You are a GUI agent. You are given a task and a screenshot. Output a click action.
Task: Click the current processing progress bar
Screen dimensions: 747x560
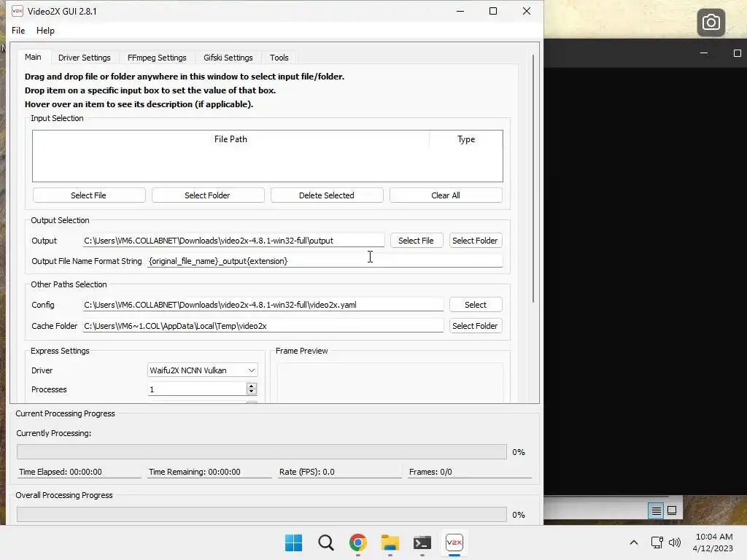click(262, 452)
